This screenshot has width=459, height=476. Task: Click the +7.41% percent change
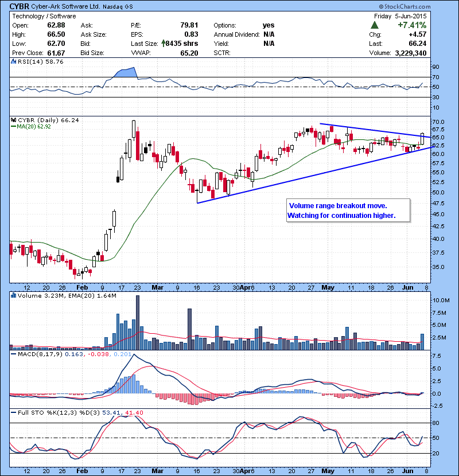click(x=412, y=25)
